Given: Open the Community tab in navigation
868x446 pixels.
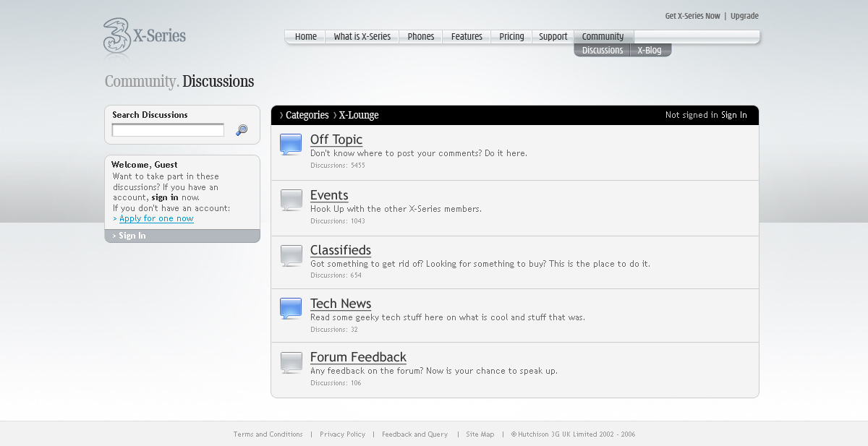Looking at the screenshot, I should (603, 37).
